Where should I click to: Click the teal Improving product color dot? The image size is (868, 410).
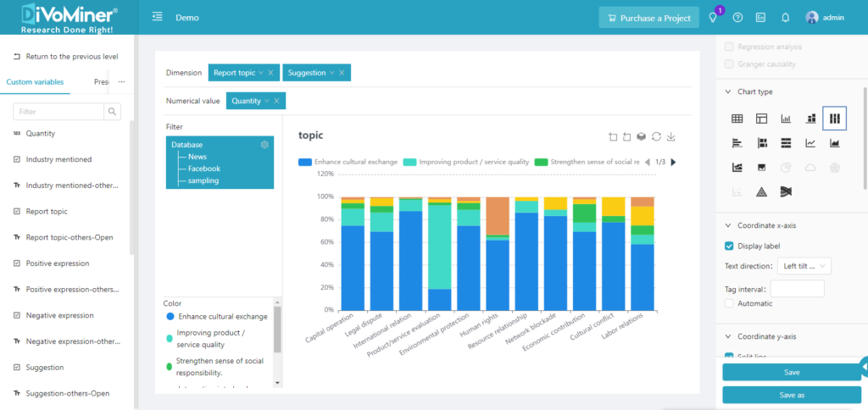pos(169,339)
